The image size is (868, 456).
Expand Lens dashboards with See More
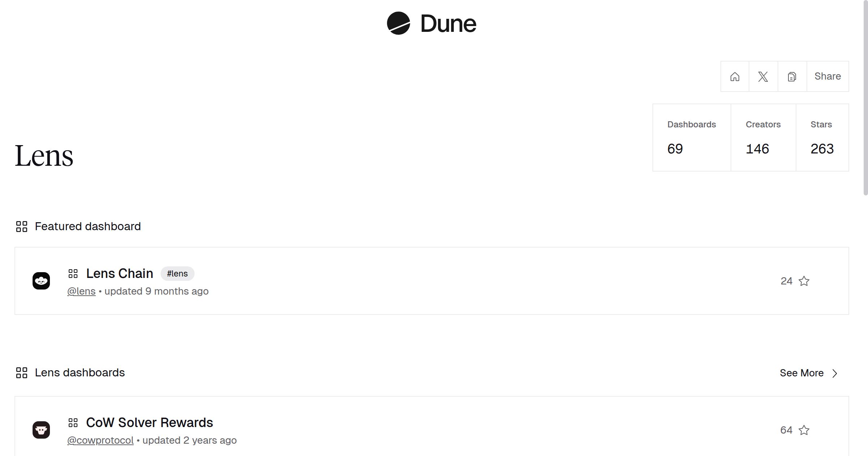(801, 373)
